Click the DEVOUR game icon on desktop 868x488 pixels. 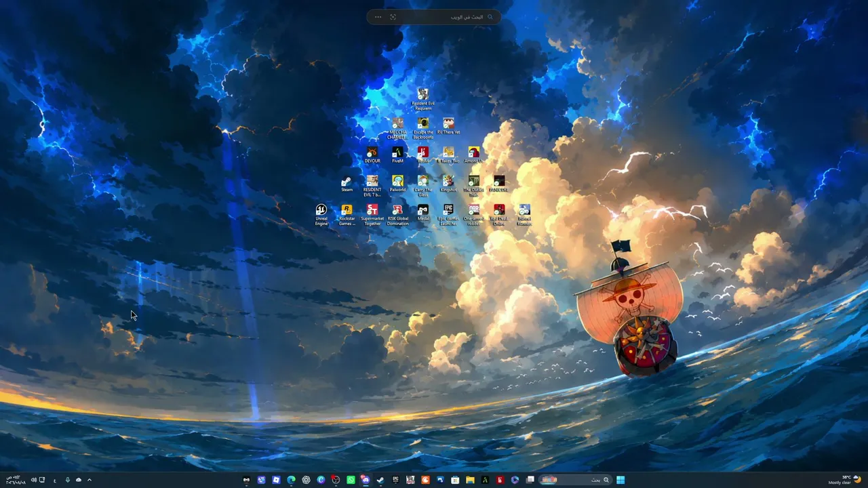(372, 155)
